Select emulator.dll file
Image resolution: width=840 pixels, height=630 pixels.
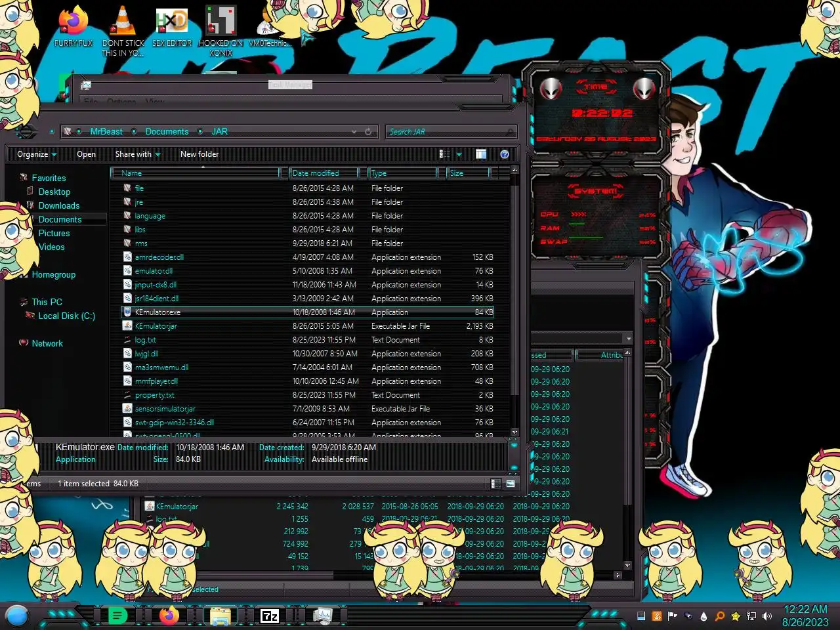click(308, 271)
